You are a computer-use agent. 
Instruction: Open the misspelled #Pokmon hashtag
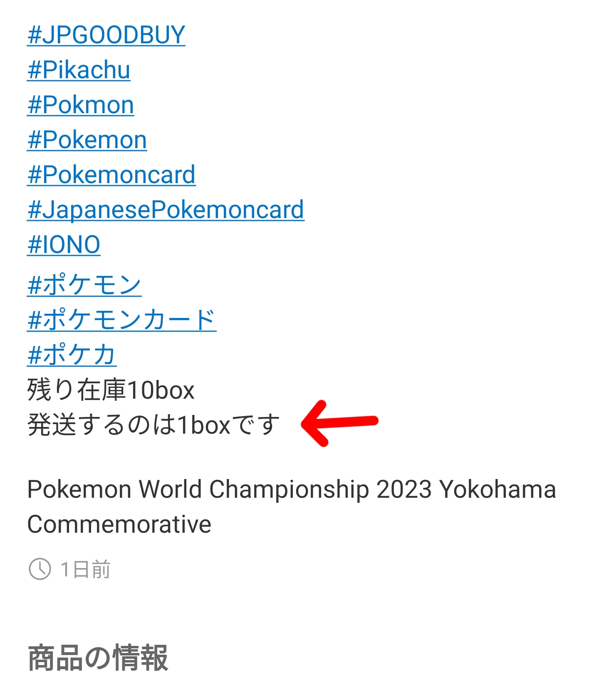80,104
